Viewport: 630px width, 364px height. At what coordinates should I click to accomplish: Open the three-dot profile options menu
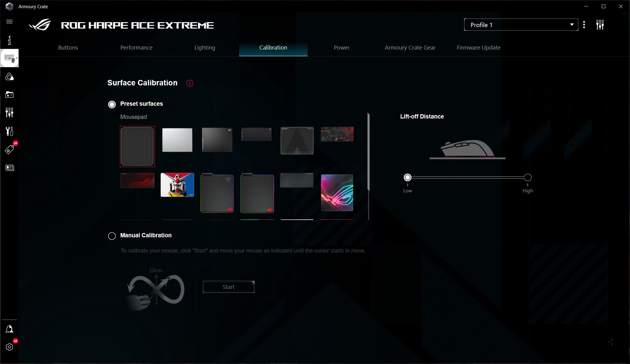tap(584, 25)
